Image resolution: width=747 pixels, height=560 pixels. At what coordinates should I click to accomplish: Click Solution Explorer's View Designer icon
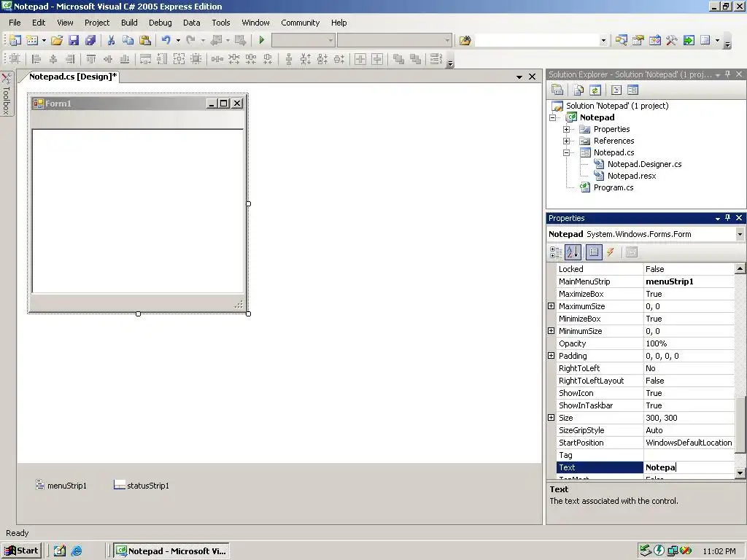point(632,90)
